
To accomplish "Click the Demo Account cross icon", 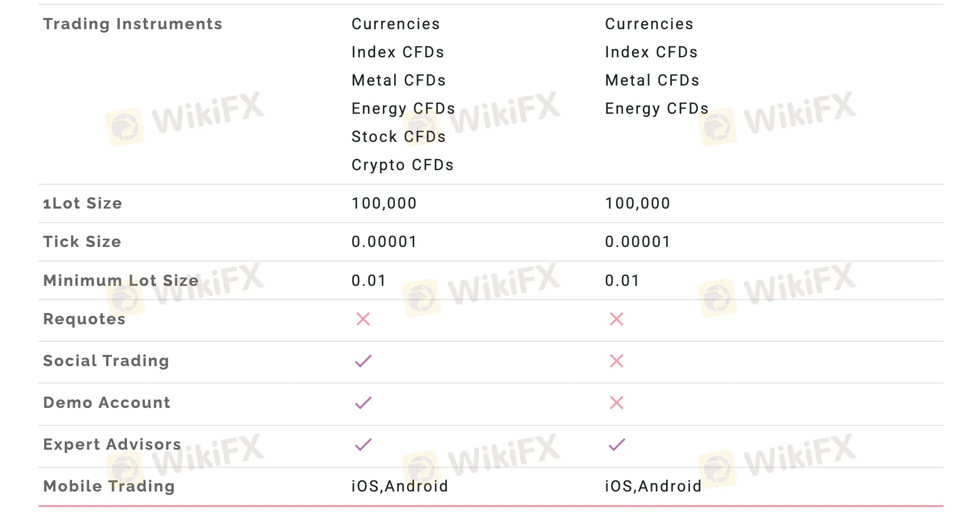I will (x=617, y=403).
